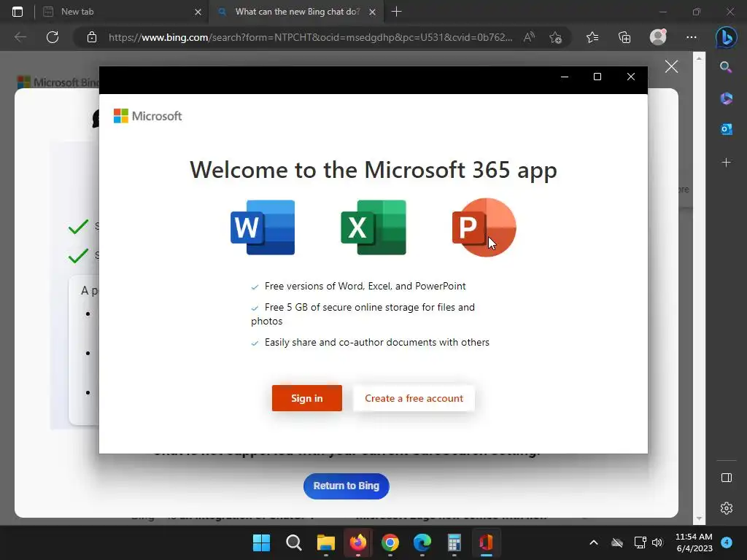Maximize the Microsoft 365 welcome window
This screenshot has height=560, width=747.
click(x=597, y=77)
